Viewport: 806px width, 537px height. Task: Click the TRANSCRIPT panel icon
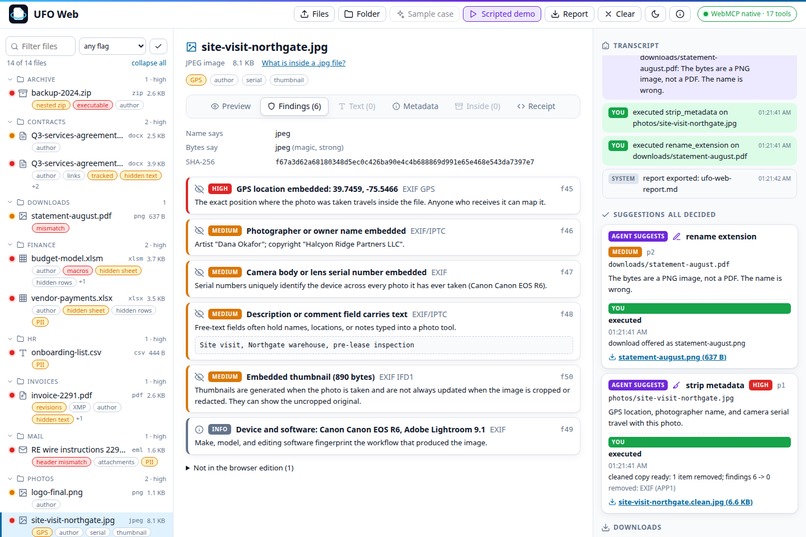click(606, 45)
